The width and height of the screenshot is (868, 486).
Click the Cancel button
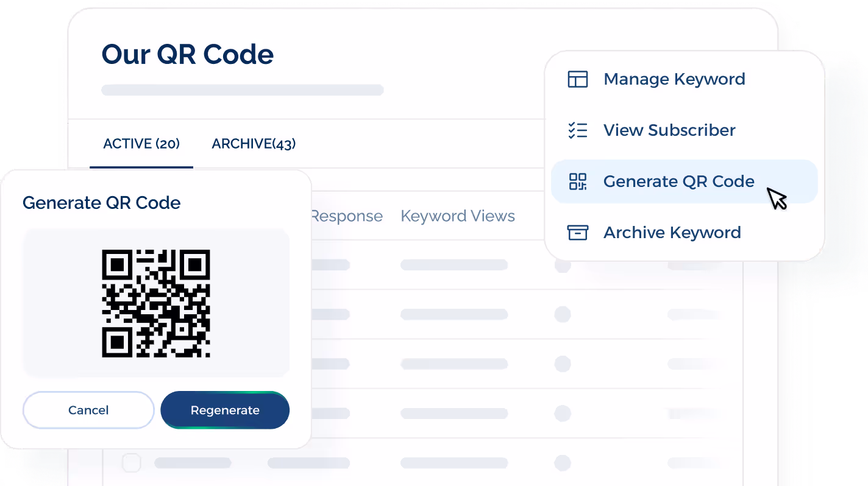point(88,410)
